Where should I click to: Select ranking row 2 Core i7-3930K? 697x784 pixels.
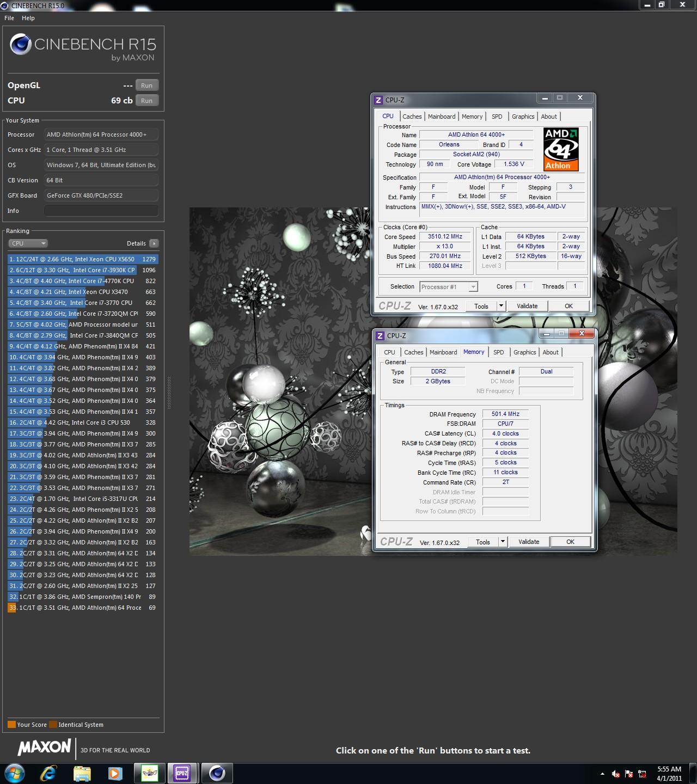[x=83, y=270]
